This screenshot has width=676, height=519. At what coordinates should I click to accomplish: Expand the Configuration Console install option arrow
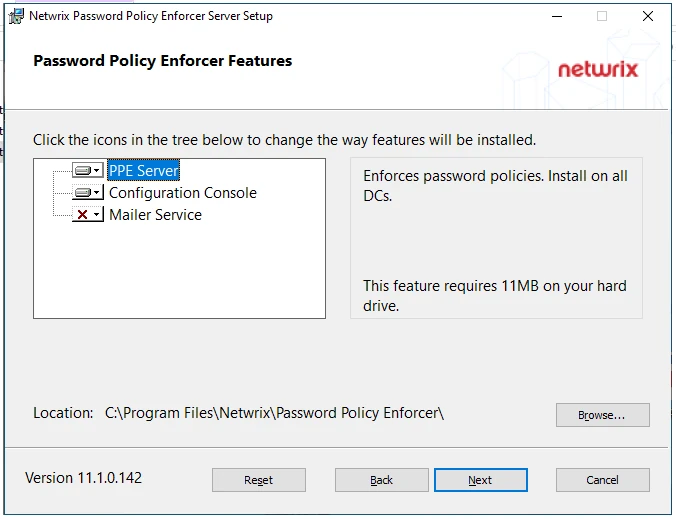pos(97,193)
